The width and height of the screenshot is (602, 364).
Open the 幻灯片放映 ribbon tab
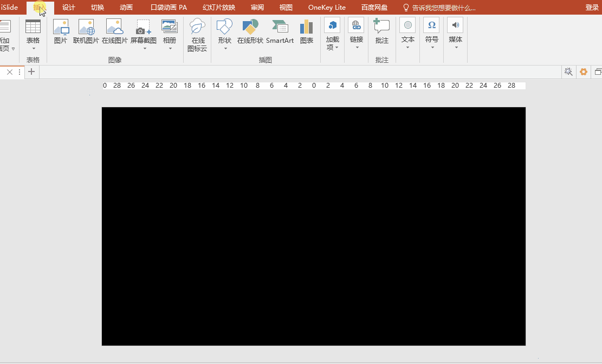[x=219, y=7]
